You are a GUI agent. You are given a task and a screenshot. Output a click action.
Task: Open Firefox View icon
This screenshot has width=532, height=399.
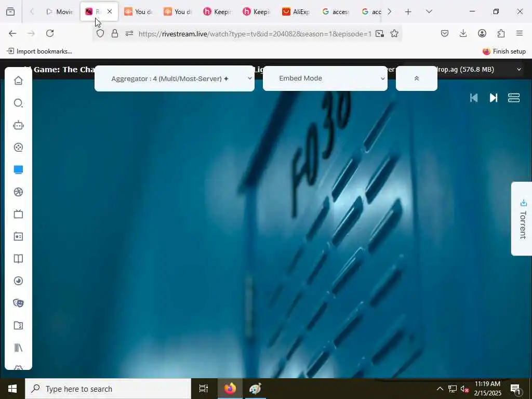pyautogui.click(x=10, y=11)
